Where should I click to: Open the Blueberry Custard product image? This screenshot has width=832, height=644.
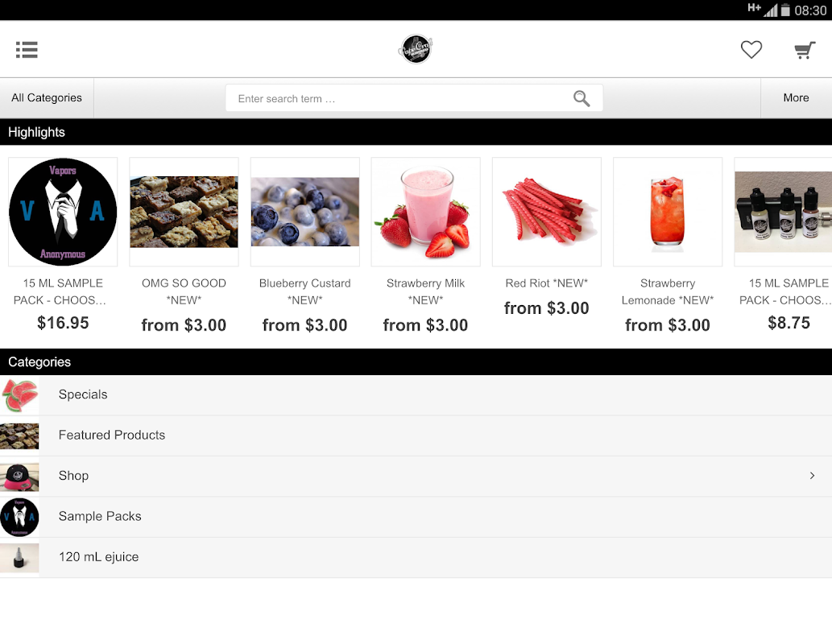pyautogui.click(x=305, y=212)
